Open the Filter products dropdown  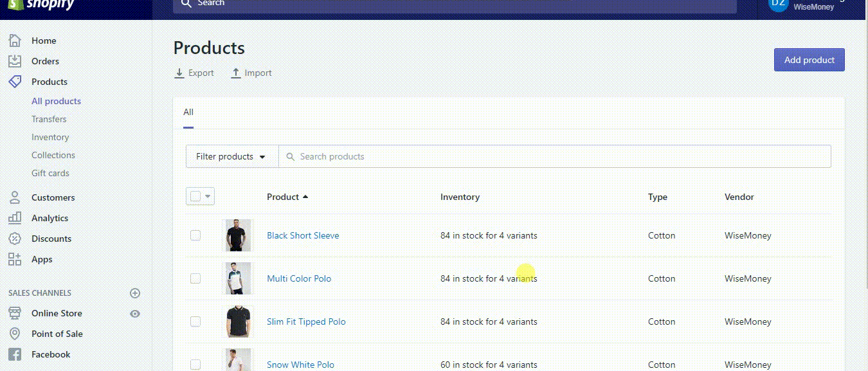point(231,156)
